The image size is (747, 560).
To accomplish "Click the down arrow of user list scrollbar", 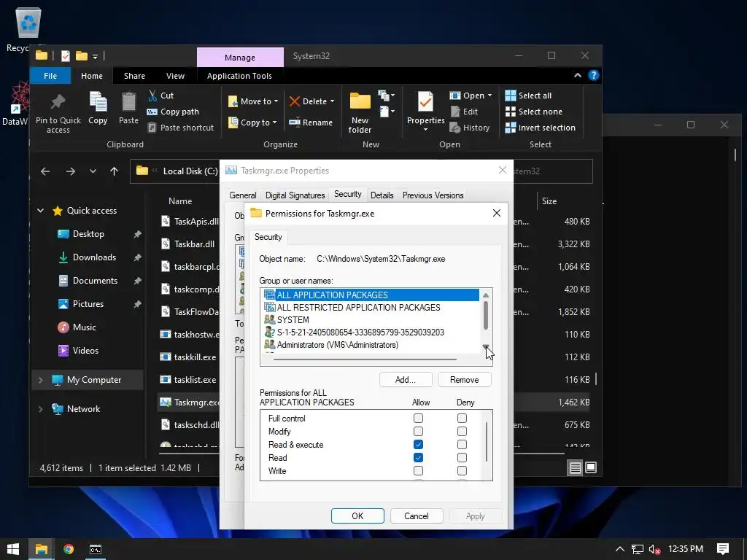I will 485,346.
